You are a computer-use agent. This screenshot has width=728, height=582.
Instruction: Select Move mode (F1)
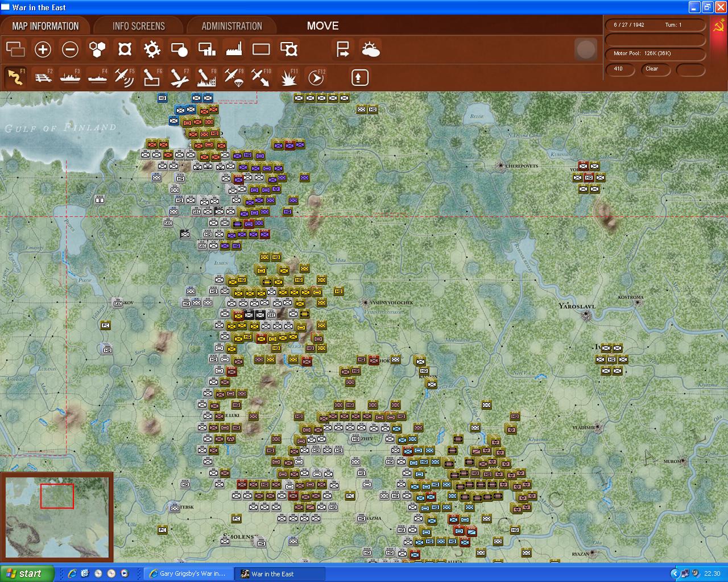tap(15, 77)
